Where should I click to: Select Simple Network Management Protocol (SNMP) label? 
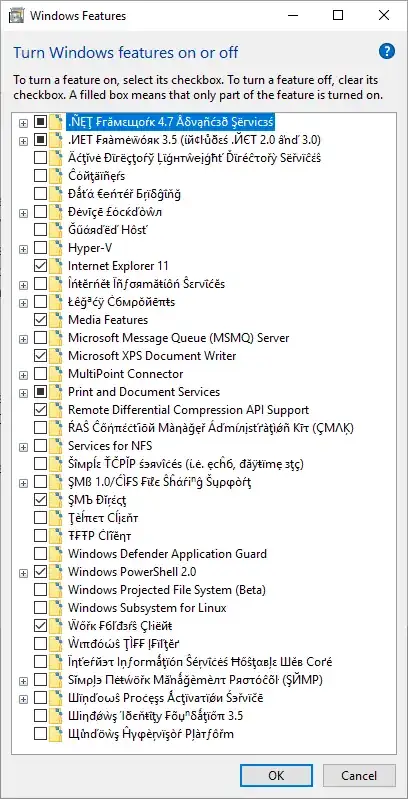pos(195,680)
